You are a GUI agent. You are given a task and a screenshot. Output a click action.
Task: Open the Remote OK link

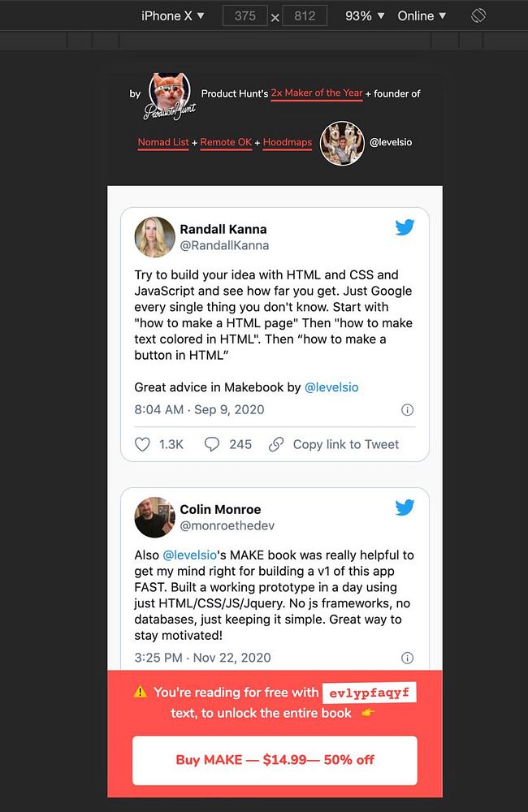pyautogui.click(x=226, y=142)
